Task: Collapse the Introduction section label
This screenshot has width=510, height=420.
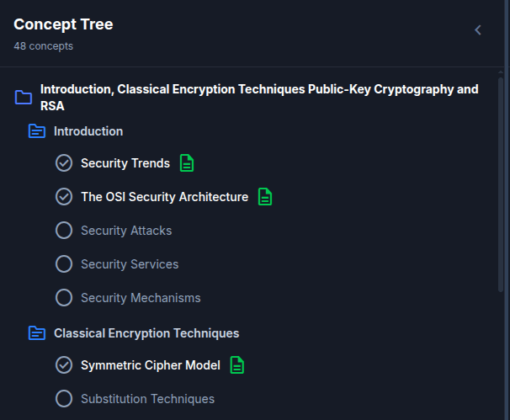Action: pos(88,131)
